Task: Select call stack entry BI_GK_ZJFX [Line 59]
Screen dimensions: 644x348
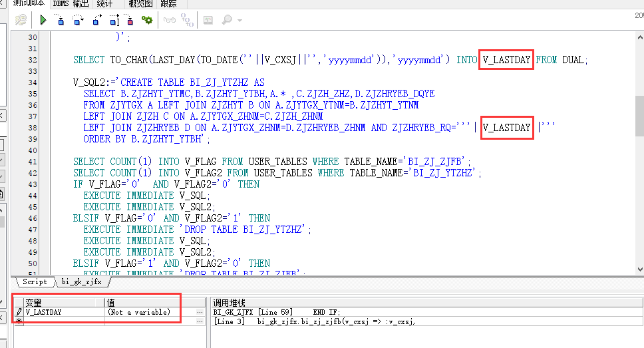Action: 427,312
